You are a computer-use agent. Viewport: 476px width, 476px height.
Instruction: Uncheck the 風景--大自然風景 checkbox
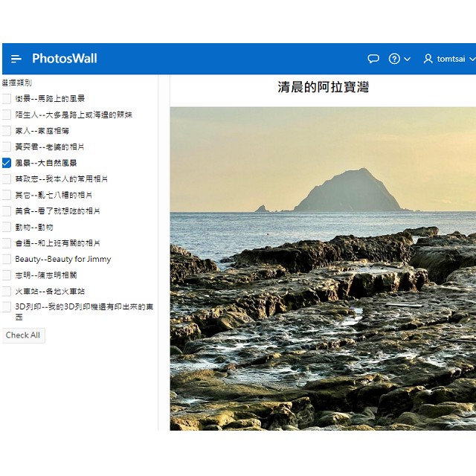(x=7, y=163)
